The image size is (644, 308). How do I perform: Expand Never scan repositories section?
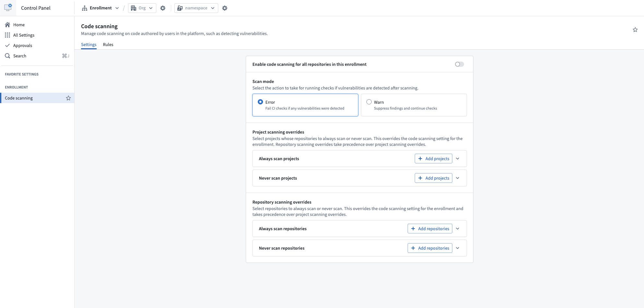point(458,248)
